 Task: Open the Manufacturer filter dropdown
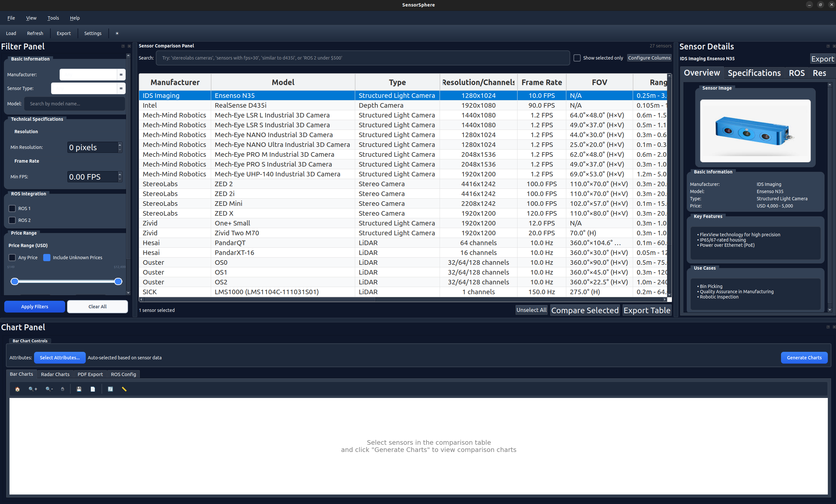[121, 75]
